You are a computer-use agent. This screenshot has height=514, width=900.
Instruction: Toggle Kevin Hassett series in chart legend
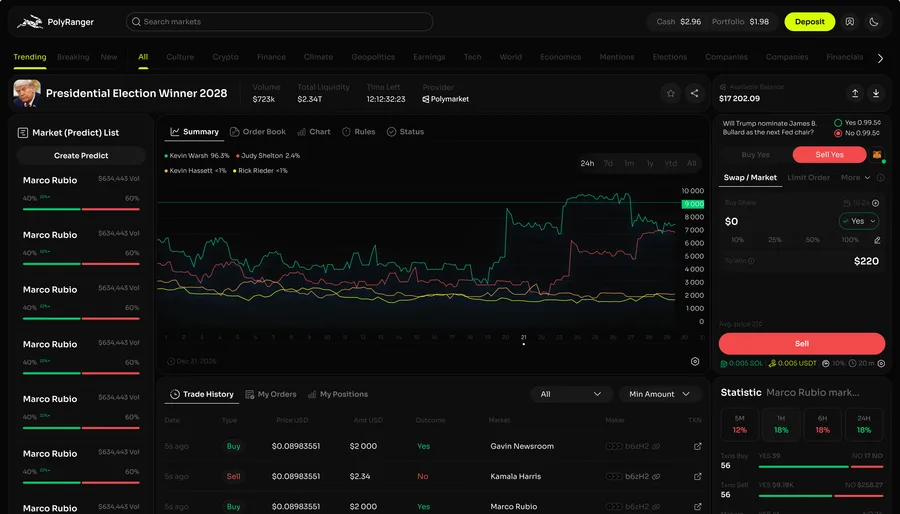[196, 171]
